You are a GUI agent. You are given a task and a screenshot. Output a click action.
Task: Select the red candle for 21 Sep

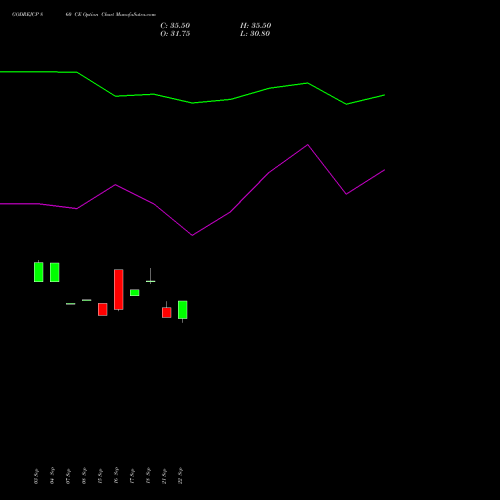click(167, 312)
